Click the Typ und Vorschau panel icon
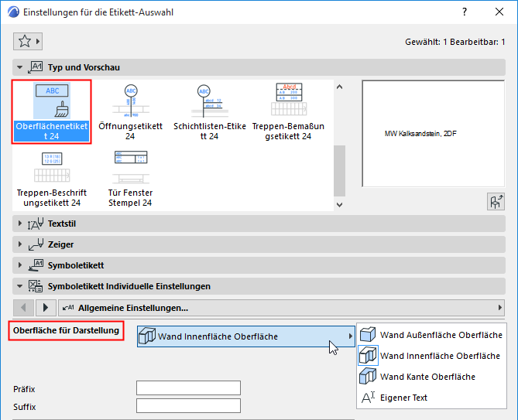This screenshot has width=518, height=420. coord(35,67)
